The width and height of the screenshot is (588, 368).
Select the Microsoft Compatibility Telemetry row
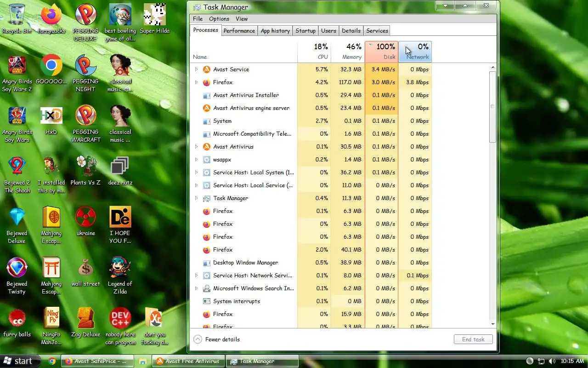click(x=311, y=134)
